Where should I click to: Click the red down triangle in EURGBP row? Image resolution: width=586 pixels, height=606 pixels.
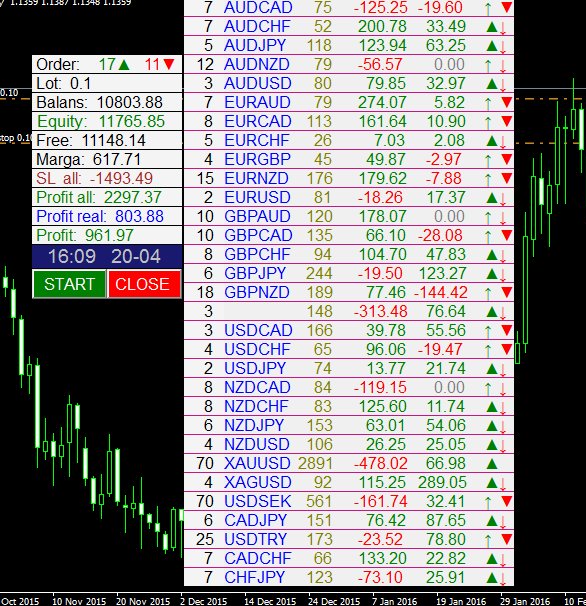(x=507, y=159)
